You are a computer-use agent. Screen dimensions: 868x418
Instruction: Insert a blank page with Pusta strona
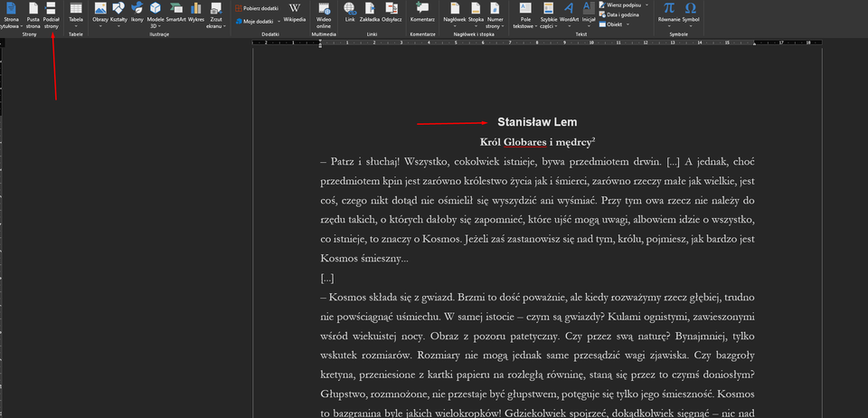33,15
